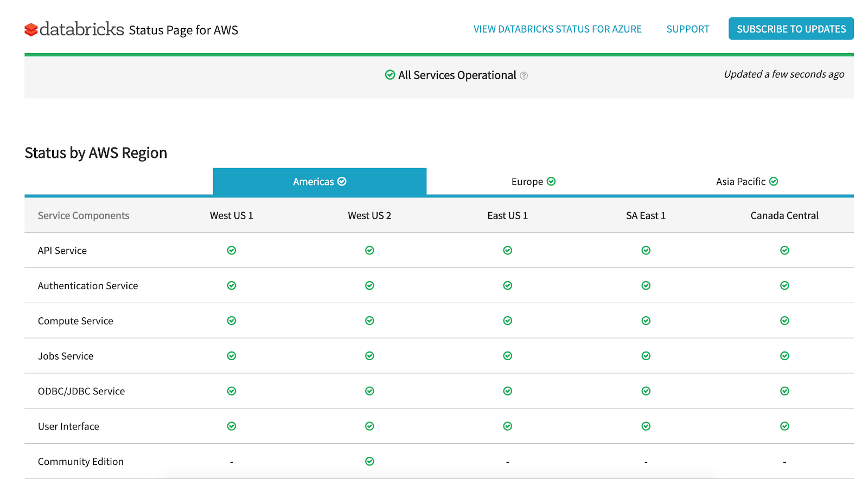This screenshot has height=479, width=868.
Task: Switch to the Europe region tab
Action: pos(533,182)
